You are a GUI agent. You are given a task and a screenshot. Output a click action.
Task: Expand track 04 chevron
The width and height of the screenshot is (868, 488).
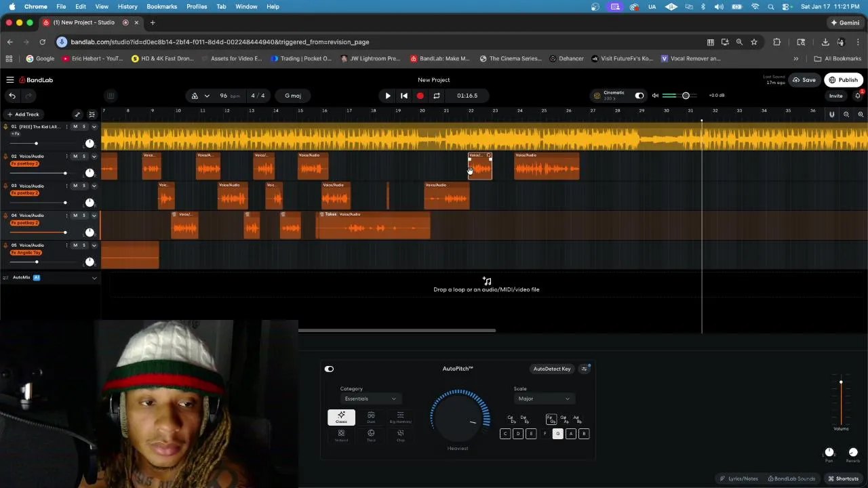point(94,216)
